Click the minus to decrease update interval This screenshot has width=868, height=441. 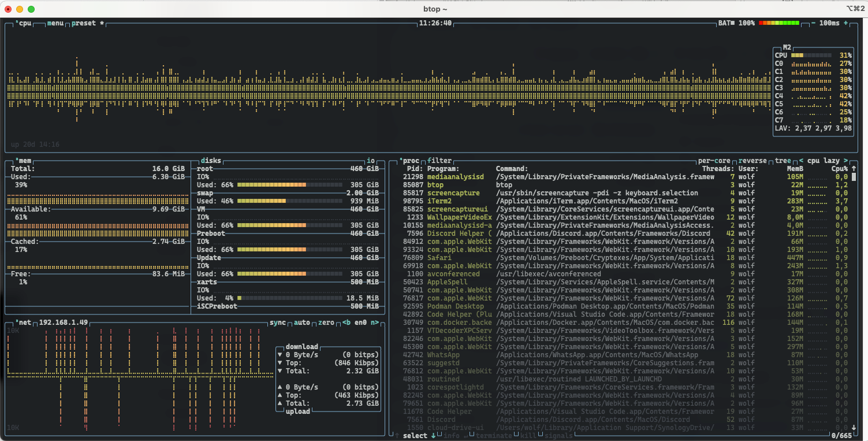[x=814, y=23]
